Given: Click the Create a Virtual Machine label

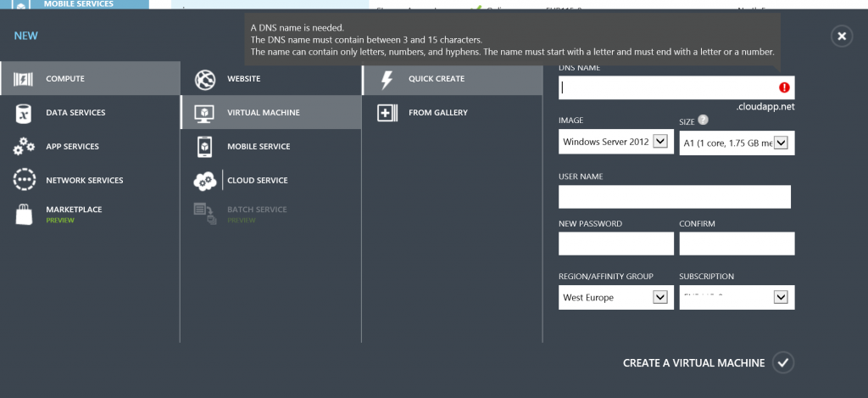Looking at the screenshot, I should pos(693,363).
